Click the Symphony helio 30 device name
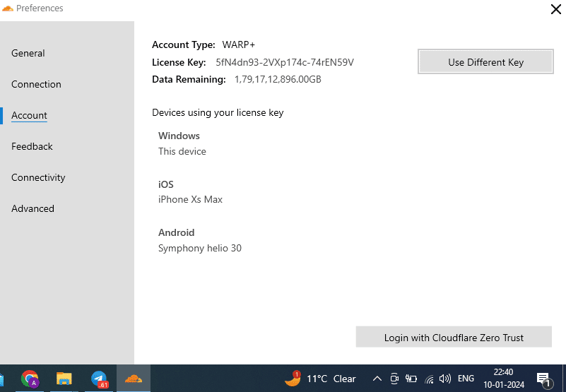 (x=199, y=248)
